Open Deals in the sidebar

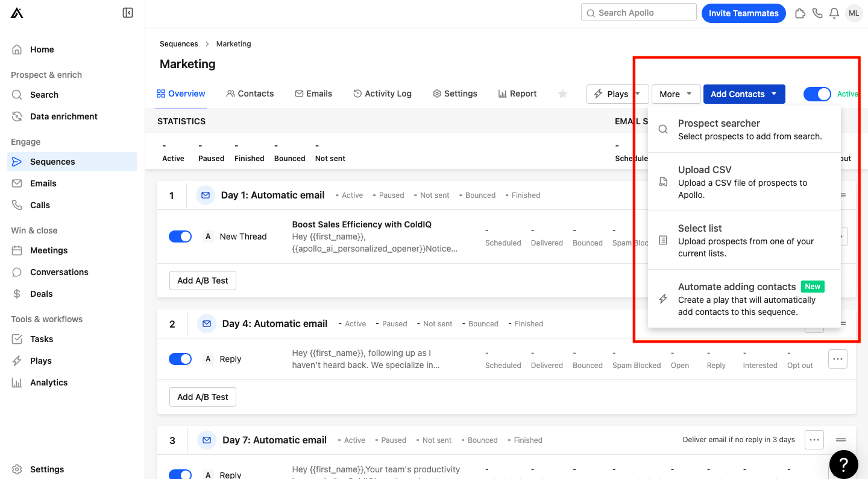pos(72,294)
